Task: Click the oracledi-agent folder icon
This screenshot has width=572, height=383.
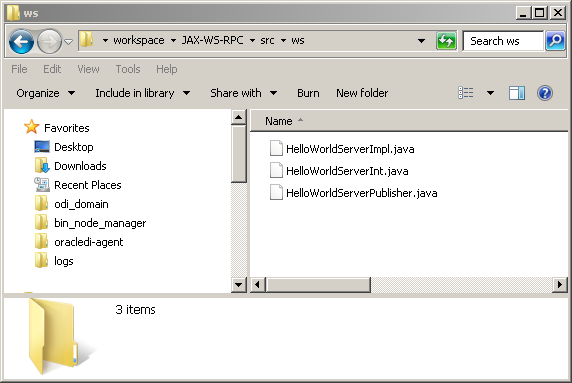Action: (x=41, y=241)
